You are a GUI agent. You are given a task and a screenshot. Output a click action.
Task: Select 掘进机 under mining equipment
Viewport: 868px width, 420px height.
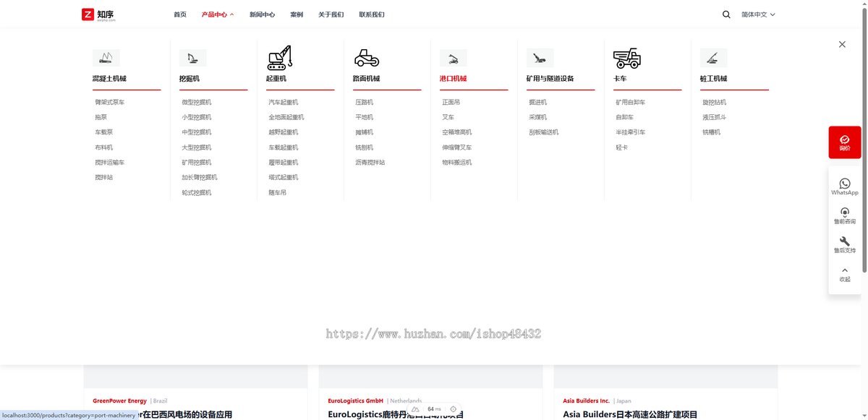tap(537, 102)
